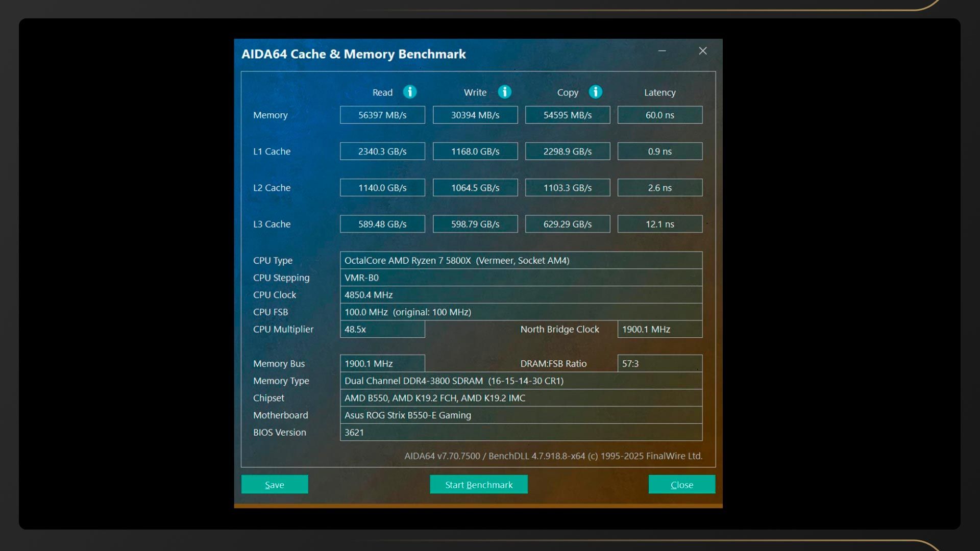
Task: Minimize the AIDA64 benchmark window
Action: tap(662, 51)
